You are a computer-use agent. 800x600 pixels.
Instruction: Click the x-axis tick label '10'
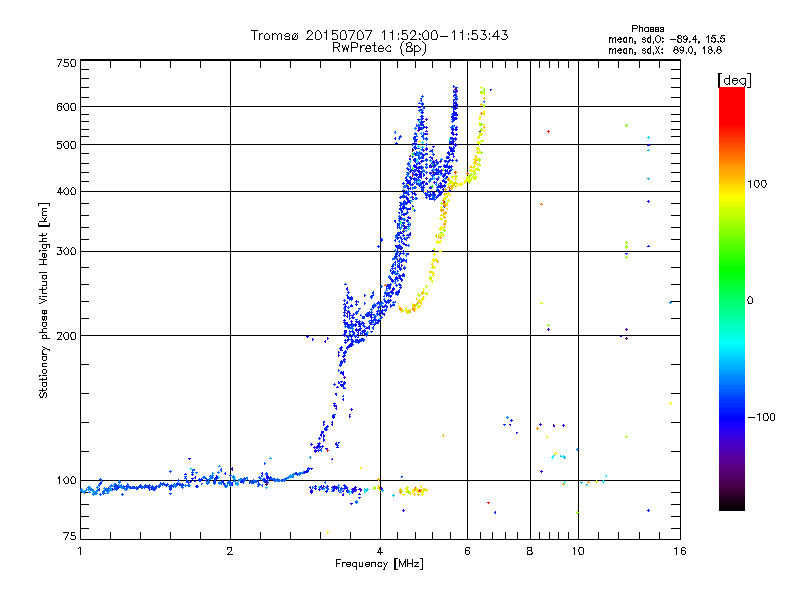tap(578, 551)
